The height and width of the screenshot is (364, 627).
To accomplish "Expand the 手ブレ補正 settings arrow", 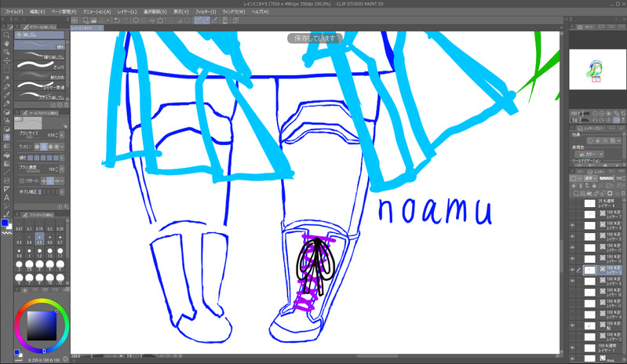I will coord(62,191).
